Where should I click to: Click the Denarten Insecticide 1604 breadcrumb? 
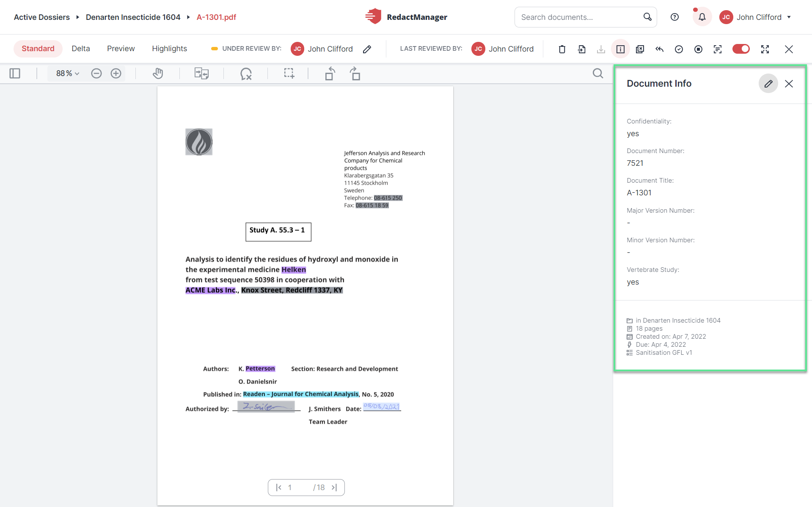pyautogui.click(x=133, y=17)
